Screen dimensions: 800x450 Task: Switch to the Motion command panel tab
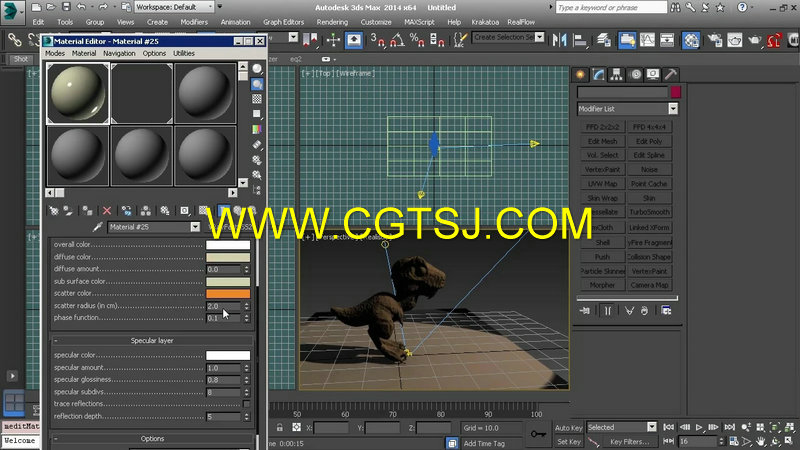coord(635,74)
